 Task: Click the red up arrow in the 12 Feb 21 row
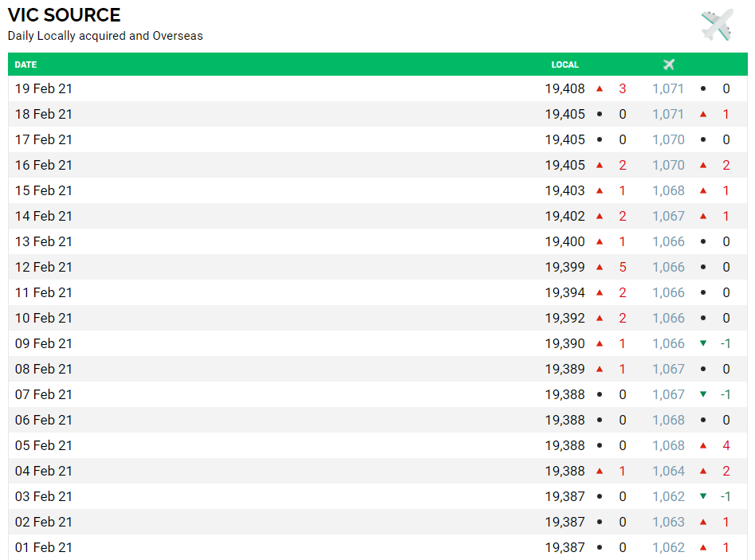click(600, 268)
